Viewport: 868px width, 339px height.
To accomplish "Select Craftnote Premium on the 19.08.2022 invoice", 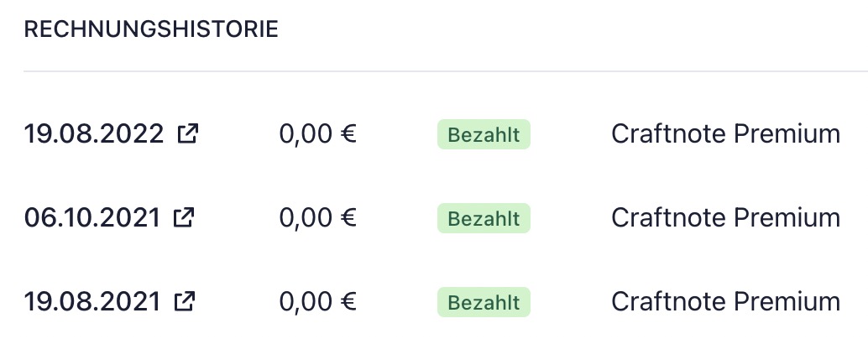I will click(725, 133).
